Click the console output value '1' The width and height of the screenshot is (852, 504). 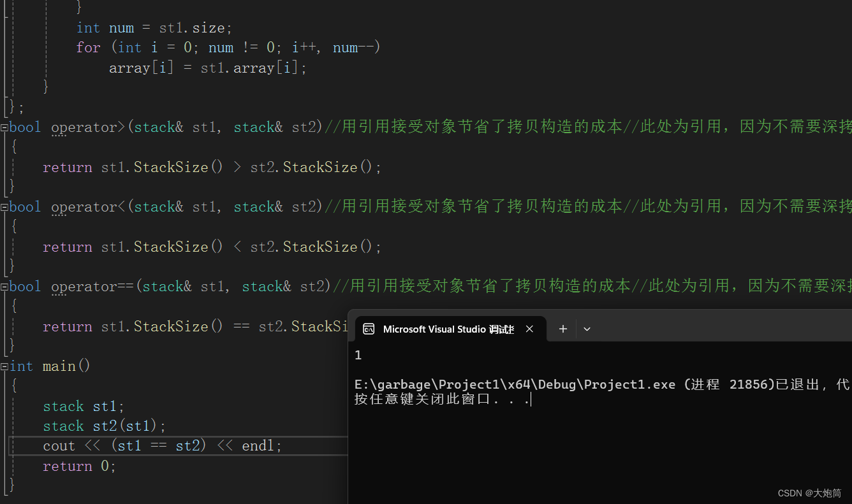(358, 356)
